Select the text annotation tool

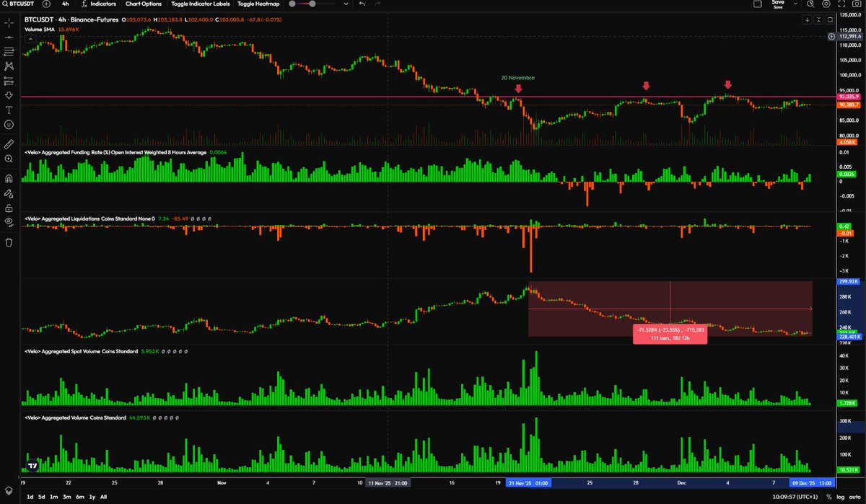click(x=9, y=110)
